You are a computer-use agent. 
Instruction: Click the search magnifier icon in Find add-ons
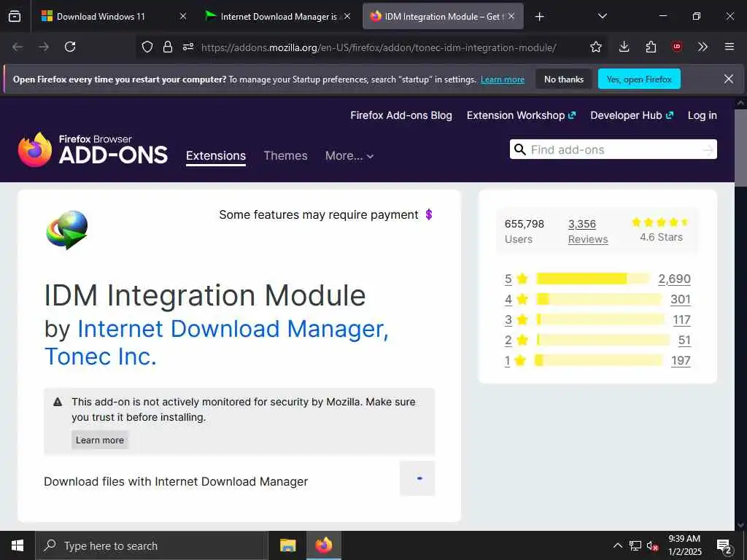tap(519, 149)
